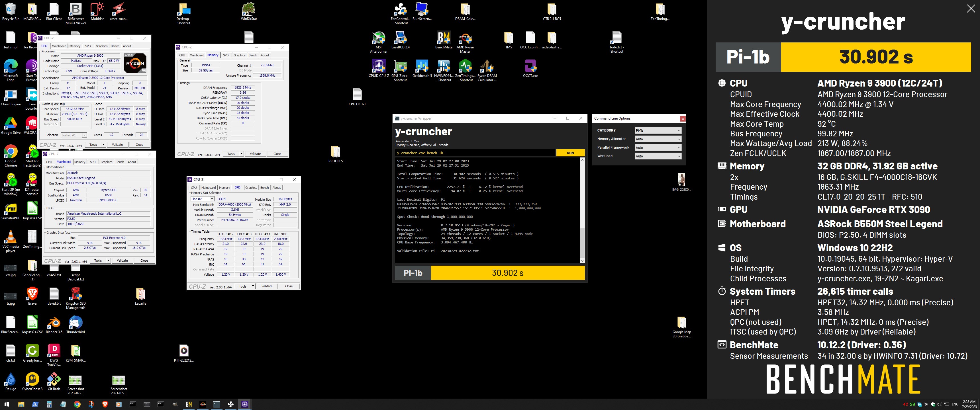Screen dimensions: 980x410
Task: Launch Riot Client from the desktop
Action: tap(54, 12)
